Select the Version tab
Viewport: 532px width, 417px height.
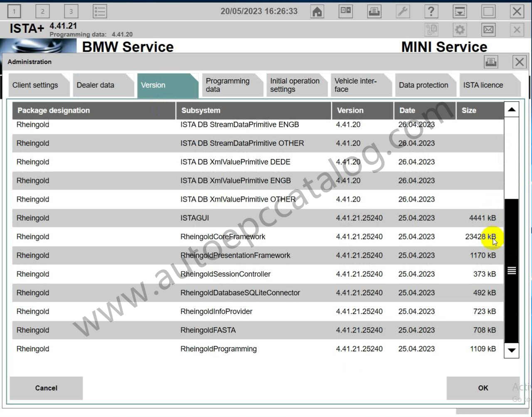(x=167, y=85)
